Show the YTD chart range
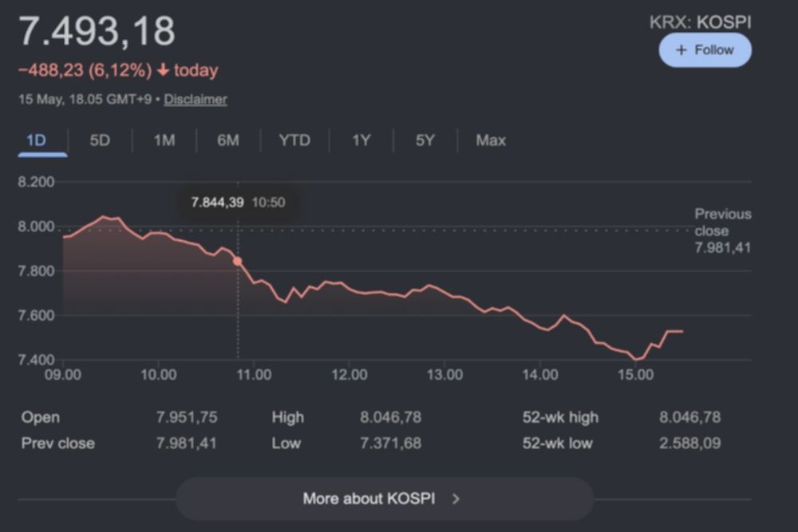Screen dimensions: 798x532 pos(294,140)
